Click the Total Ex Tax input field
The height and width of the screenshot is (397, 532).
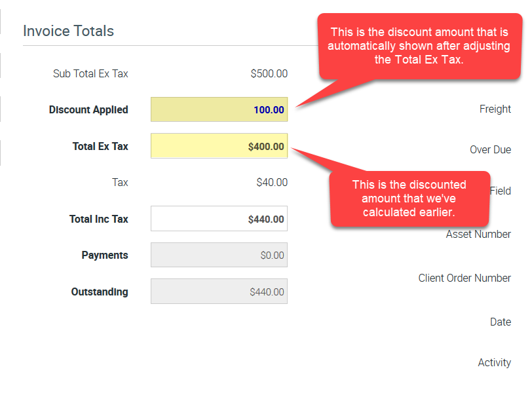[219, 146]
